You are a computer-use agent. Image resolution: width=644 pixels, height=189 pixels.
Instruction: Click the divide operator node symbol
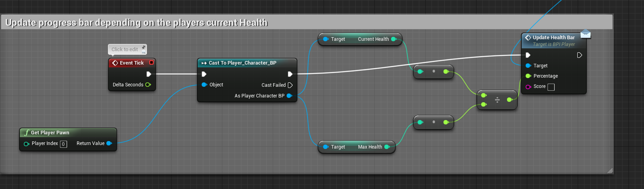click(497, 100)
